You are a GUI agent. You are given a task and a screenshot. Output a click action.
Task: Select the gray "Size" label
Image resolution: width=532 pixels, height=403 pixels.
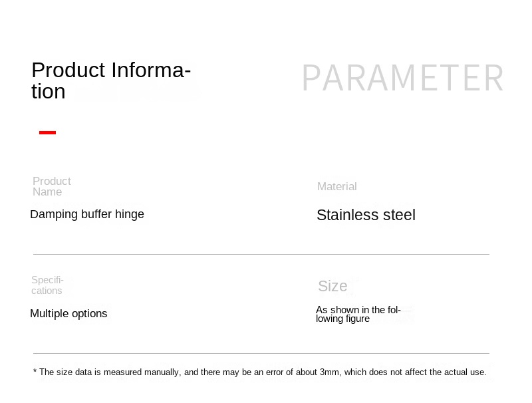click(332, 286)
